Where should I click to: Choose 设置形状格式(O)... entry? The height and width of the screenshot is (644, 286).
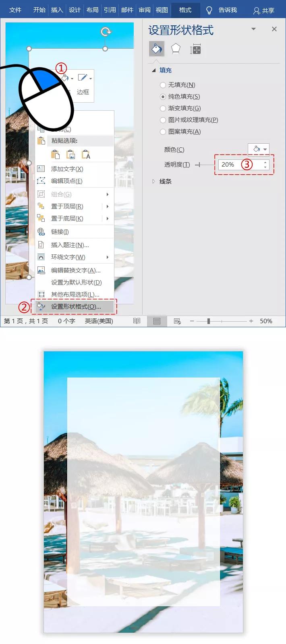click(75, 307)
